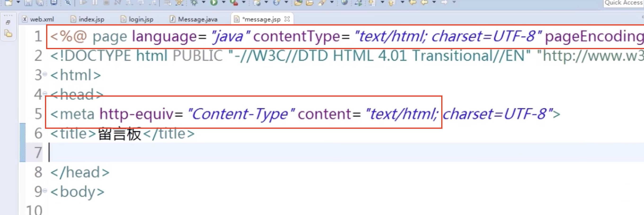The height and width of the screenshot is (215, 644).
Task: Collapse the html fold marker on line 3
Action: pos(45,74)
